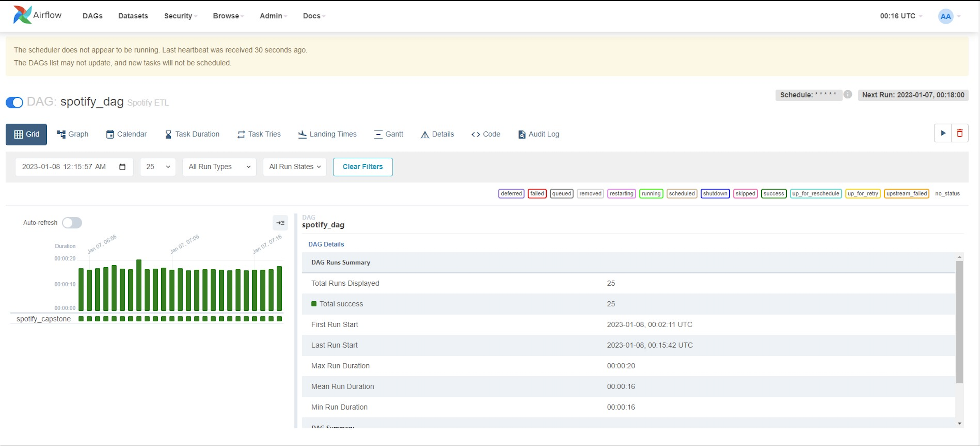Open the DAG Details link
980x446 pixels.
pos(326,244)
